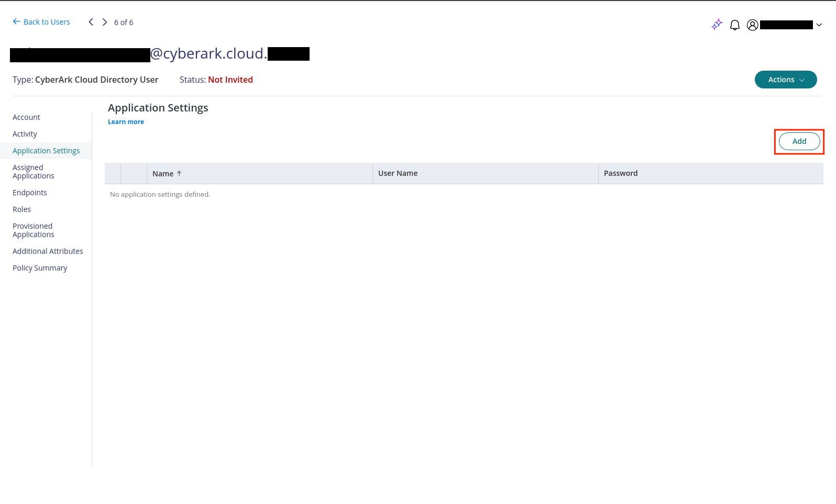
Task: Open the Policy Summary section
Action: pos(40,268)
